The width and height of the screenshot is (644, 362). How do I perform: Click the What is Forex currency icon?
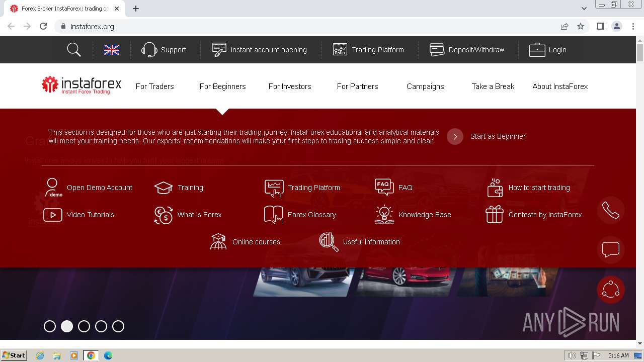pyautogui.click(x=164, y=215)
